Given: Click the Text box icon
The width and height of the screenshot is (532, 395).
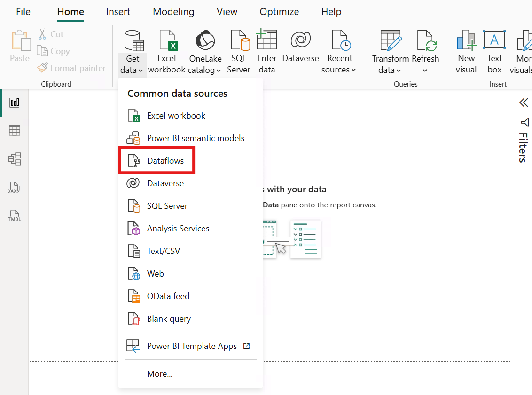Looking at the screenshot, I should point(494,39).
